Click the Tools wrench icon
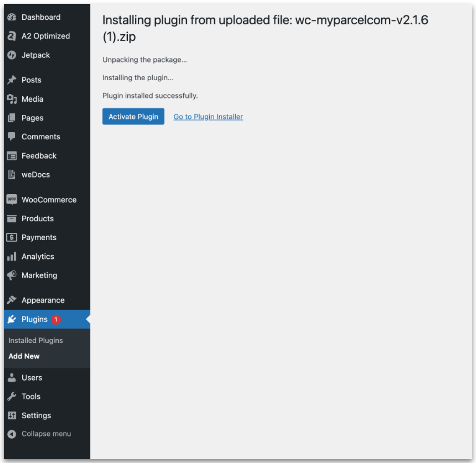Viewport: 476px width, 463px height. (x=12, y=396)
